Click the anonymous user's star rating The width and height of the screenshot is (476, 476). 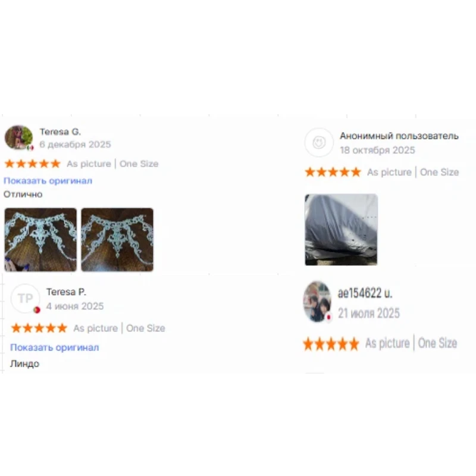[x=333, y=172]
